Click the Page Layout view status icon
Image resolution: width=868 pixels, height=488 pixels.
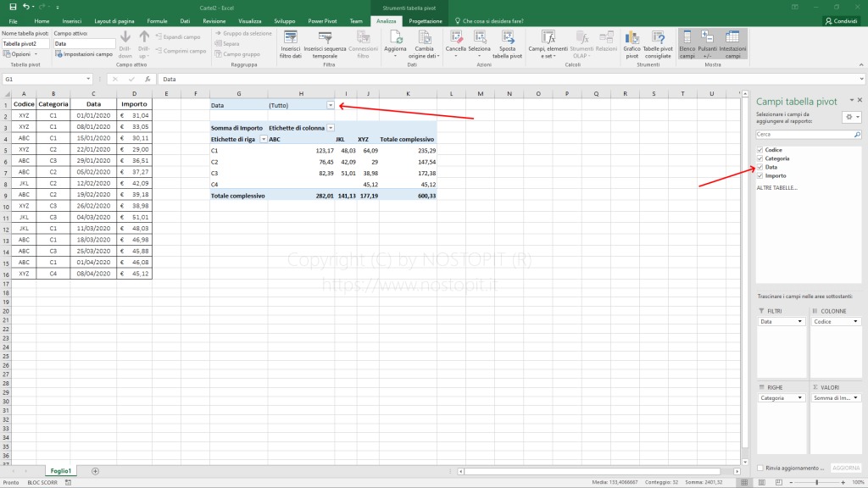762,482
